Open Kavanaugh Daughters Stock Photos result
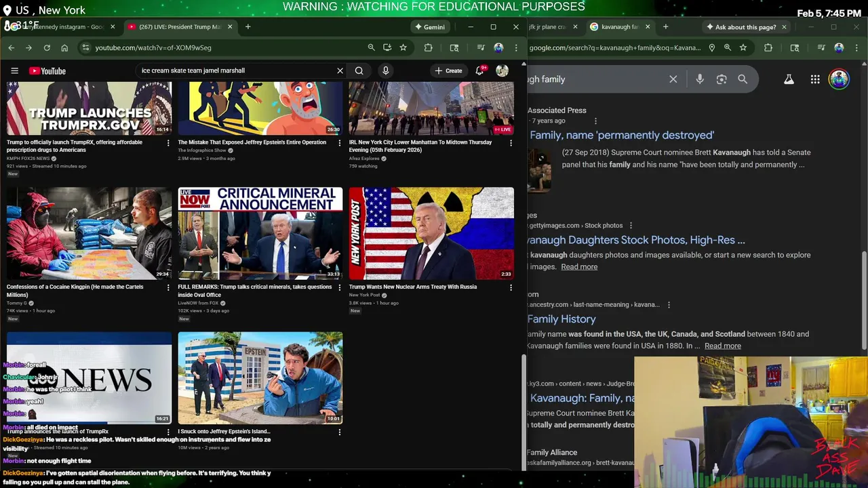The image size is (868, 488). point(637,240)
